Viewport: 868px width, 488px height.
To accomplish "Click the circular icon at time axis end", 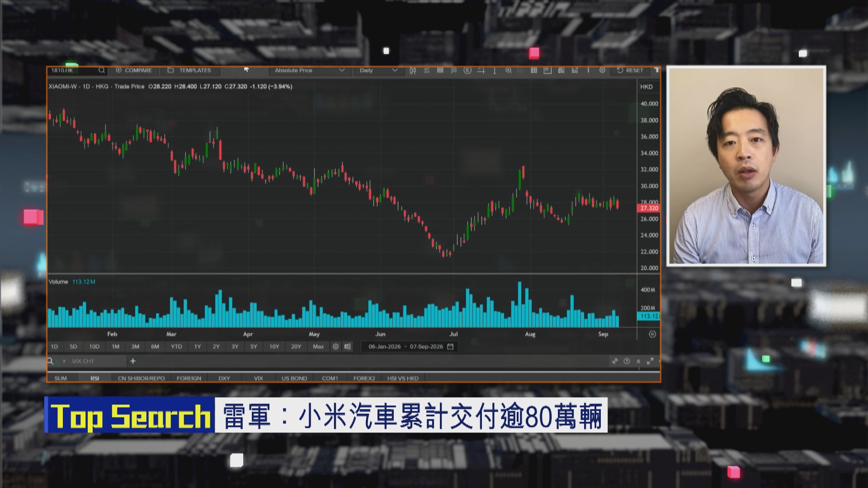I will [x=652, y=334].
